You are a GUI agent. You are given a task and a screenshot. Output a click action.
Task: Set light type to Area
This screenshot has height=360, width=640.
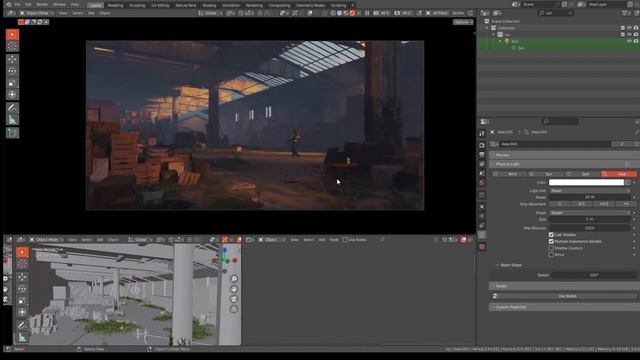(618, 174)
